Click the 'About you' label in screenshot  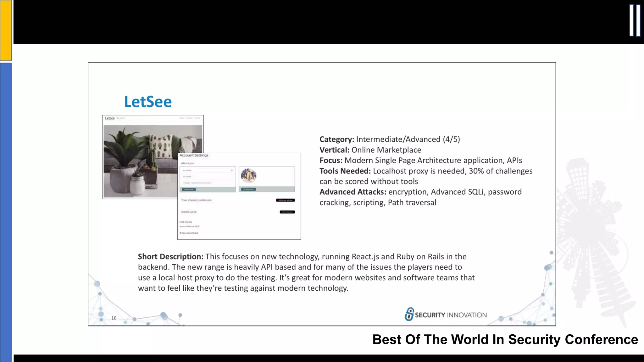coord(187,163)
